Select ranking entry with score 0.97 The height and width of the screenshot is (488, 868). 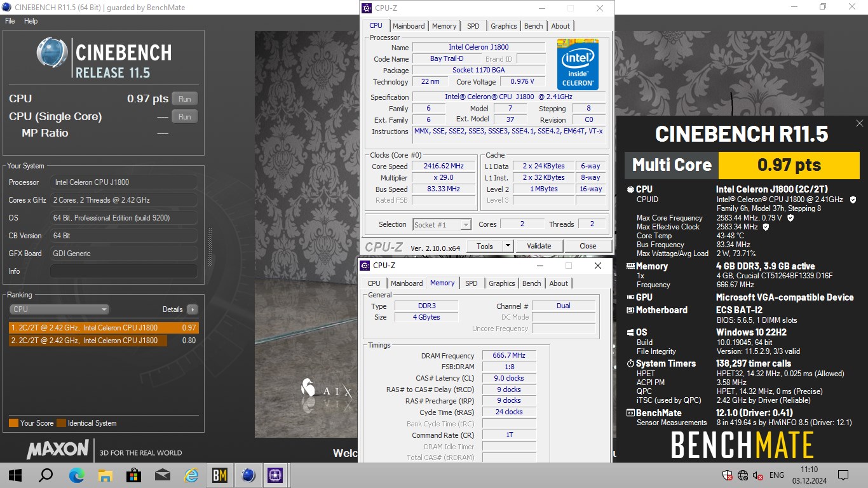coord(104,328)
